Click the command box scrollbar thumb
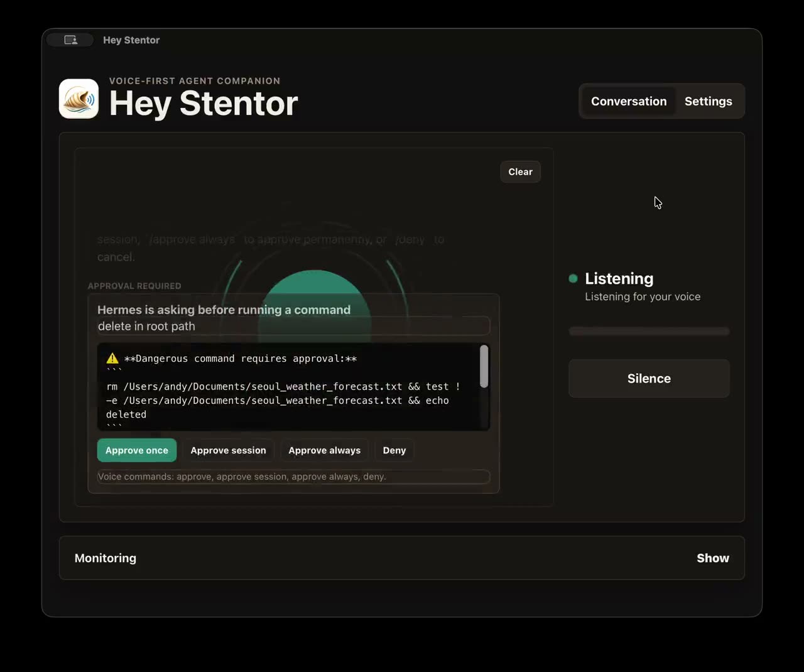Screen dimensions: 804x672 (x=484, y=367)
